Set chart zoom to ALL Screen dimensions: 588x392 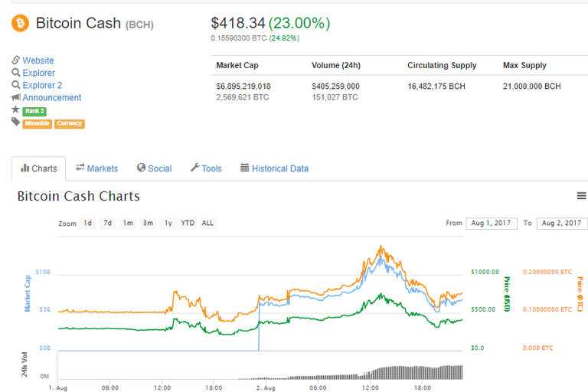click(207, 224)
